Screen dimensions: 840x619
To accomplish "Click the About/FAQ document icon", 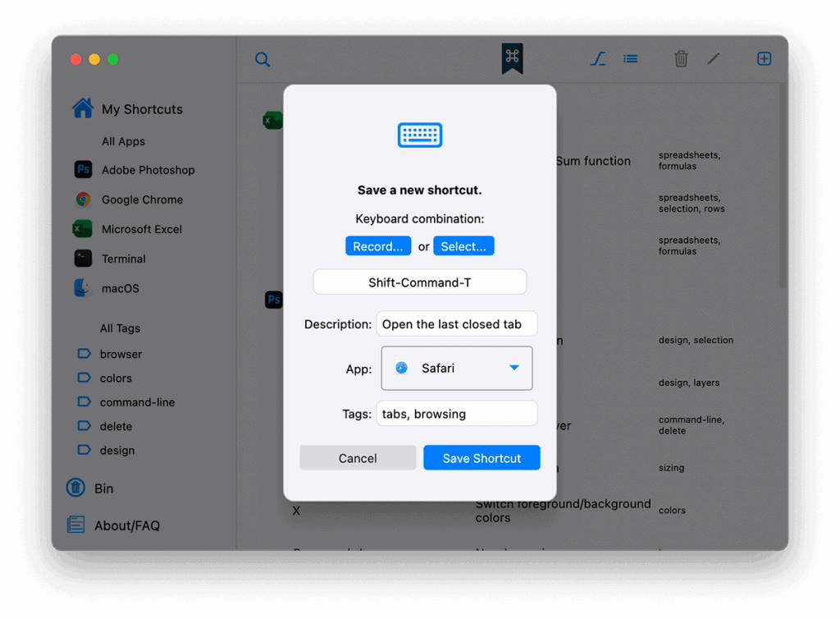I will point(75,525).
